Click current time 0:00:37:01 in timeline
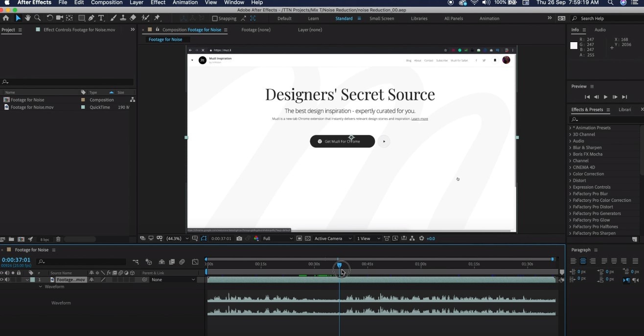 click(16, 260)
